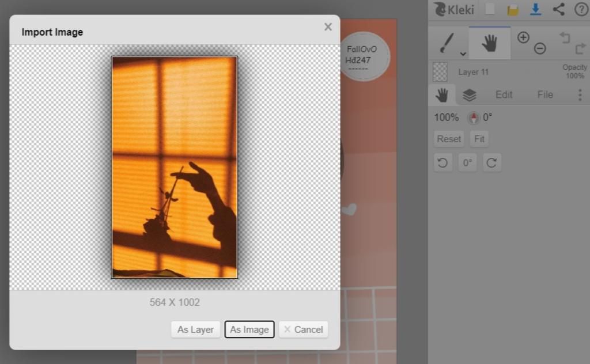Expand the brush tool dropdown arrow

pos(463,54)
